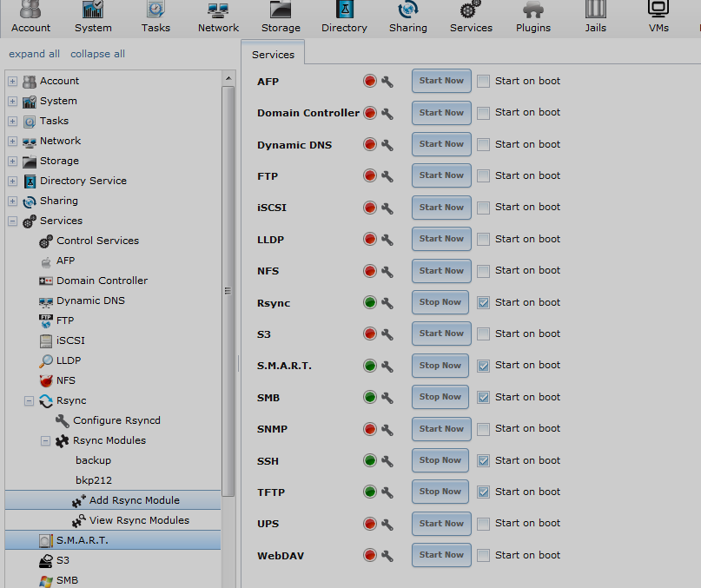
Task: Open Network from the top toolbar
Action: click(x=218, y=17)
